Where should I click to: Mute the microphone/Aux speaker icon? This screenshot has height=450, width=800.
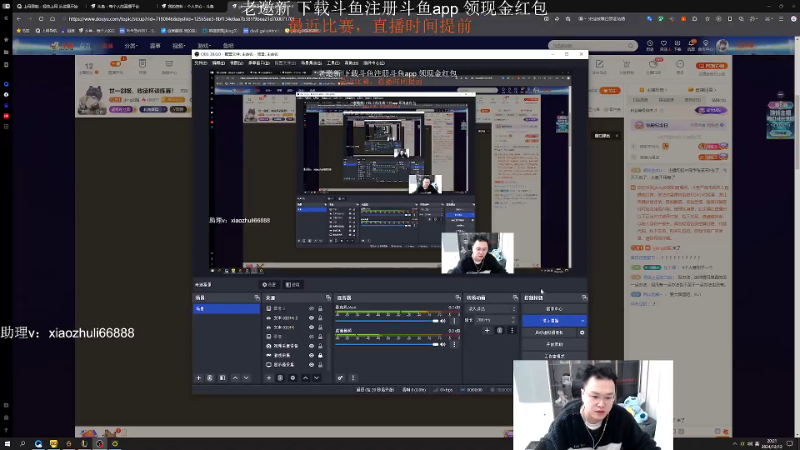click(443, 321)
